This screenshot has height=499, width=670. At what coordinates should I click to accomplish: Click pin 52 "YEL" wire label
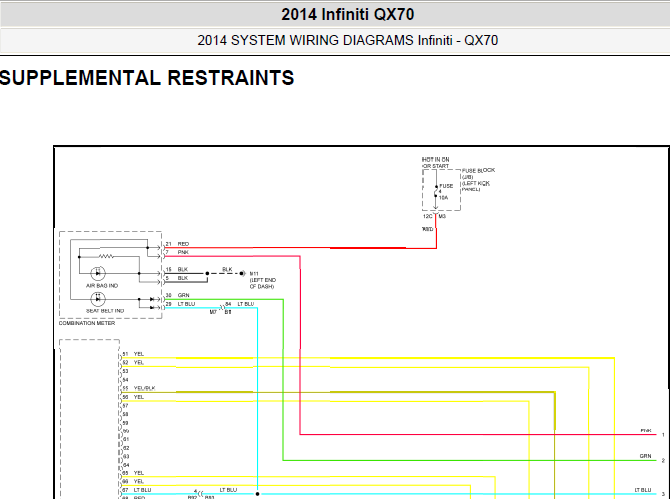point(139,362)
